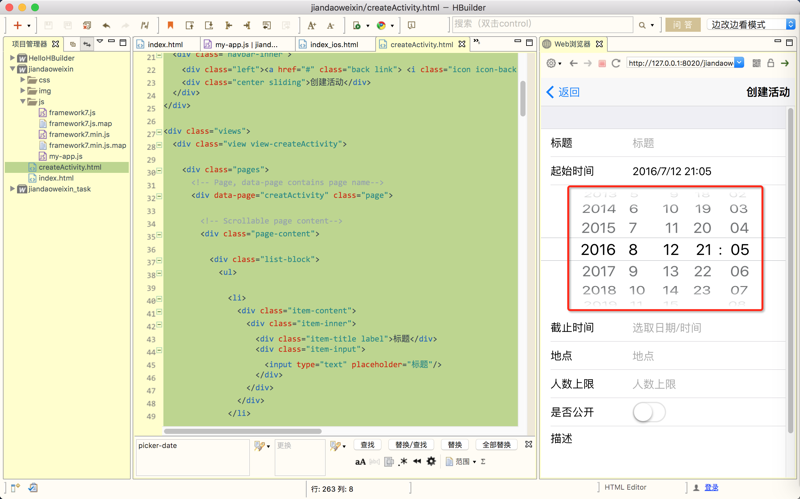Open the Chrome icon dropdown arrow

[x=392, y=26]
